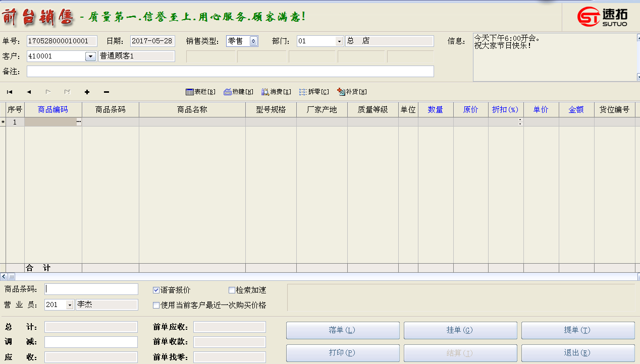Click 质量等级 column header
Screen dimensions: 640x364
[373, 109]
